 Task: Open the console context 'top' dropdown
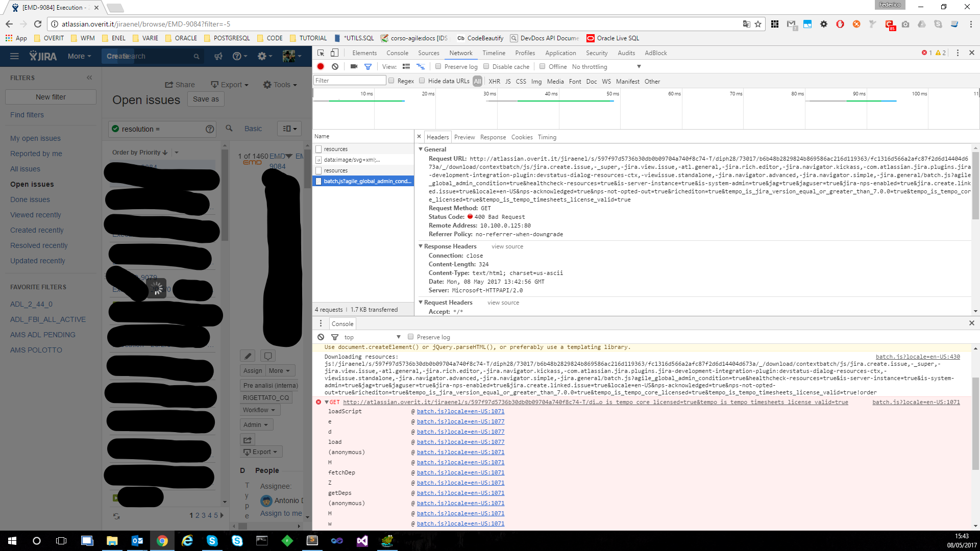372,337
